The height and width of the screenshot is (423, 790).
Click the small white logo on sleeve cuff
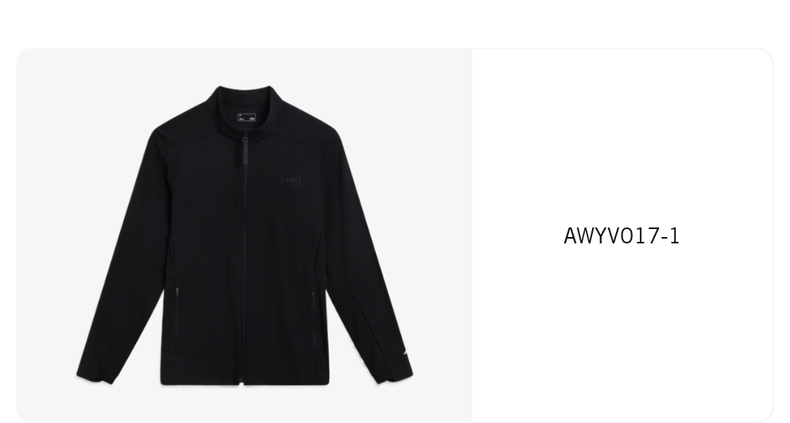click(406, 354)
